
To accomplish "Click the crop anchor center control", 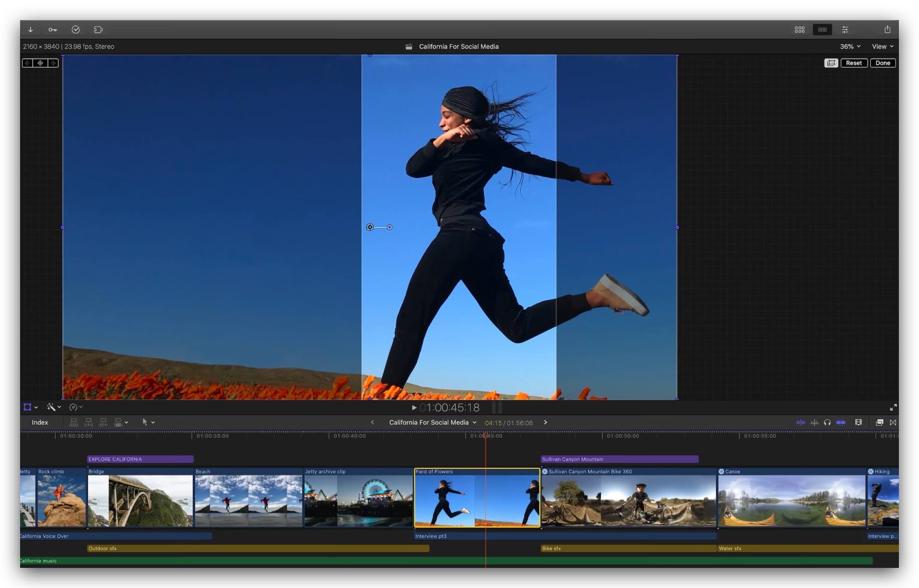I will (x=370, y=227).
